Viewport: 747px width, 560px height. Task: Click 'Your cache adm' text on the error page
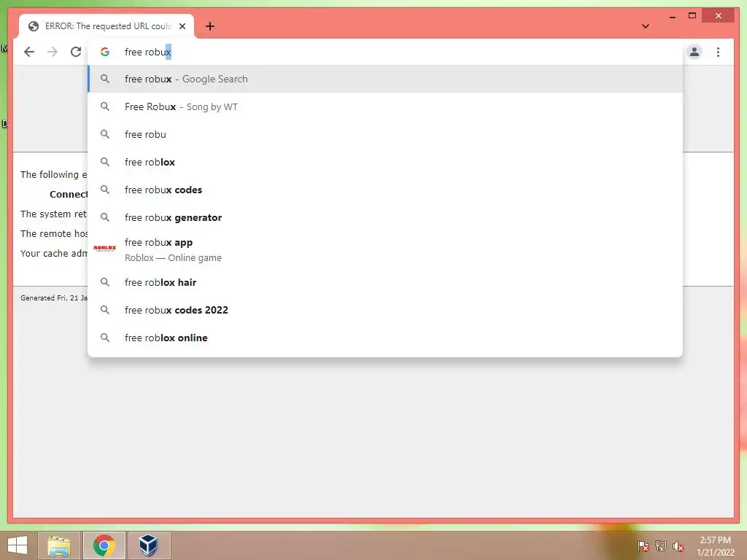pos(53,253)
